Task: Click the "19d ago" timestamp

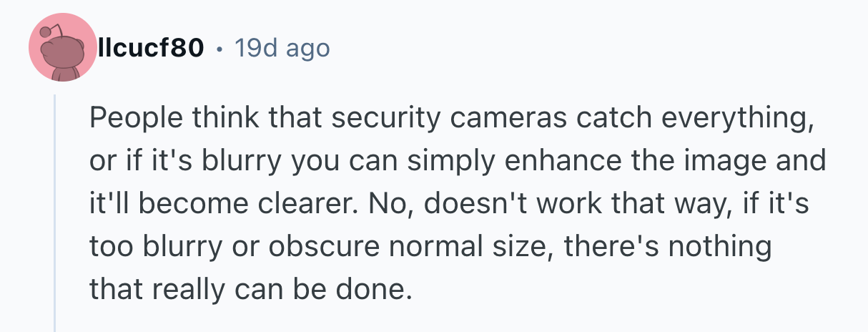Action: coord(282,49)
